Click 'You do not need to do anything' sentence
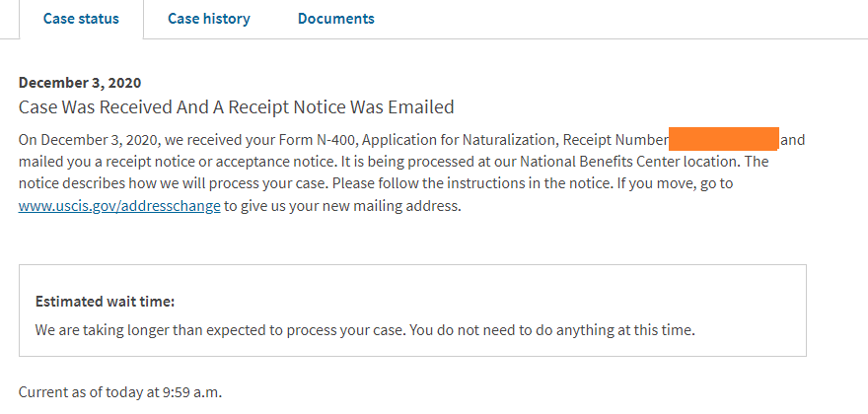 (551, 330)
